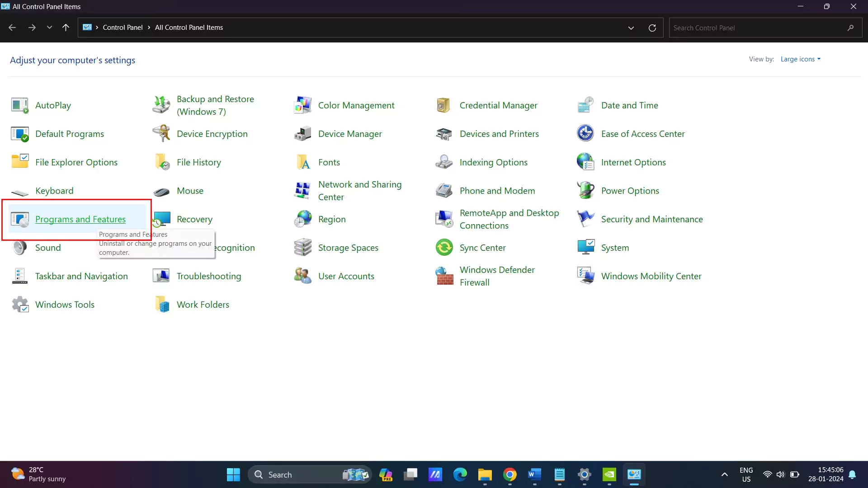Click the Device Manager icon

[x=302, y=134]
